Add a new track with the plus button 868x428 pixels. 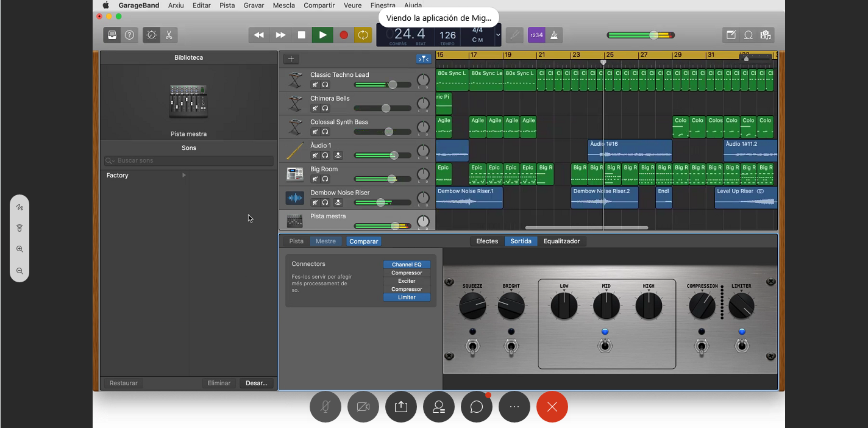[x=291, y=59]
